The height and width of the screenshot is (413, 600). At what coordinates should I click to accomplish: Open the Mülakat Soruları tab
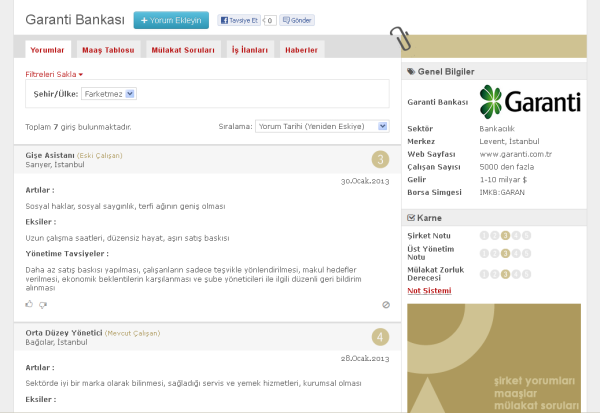(183, 50)
